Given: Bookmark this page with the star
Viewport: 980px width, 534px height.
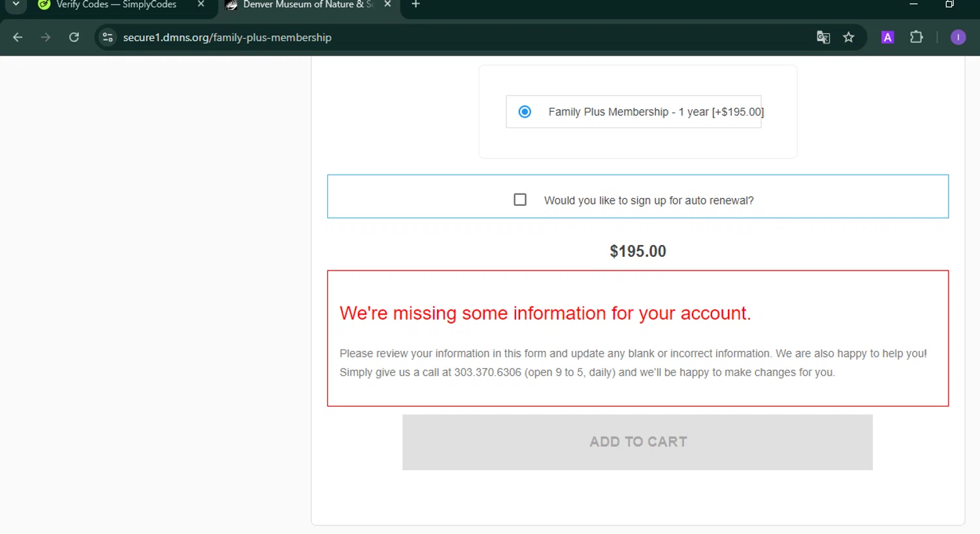Looking at the screenshot, I should click(849, 37).
